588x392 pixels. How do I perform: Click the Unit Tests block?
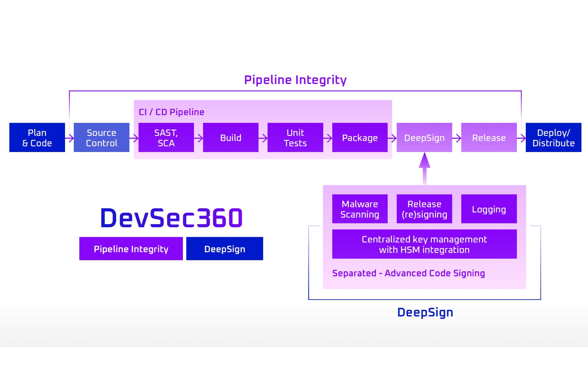[295, 137]
